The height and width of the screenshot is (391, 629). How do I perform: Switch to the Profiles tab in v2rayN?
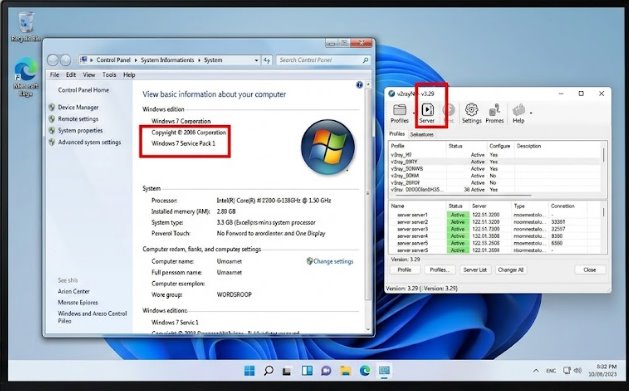tap(397, 134)
